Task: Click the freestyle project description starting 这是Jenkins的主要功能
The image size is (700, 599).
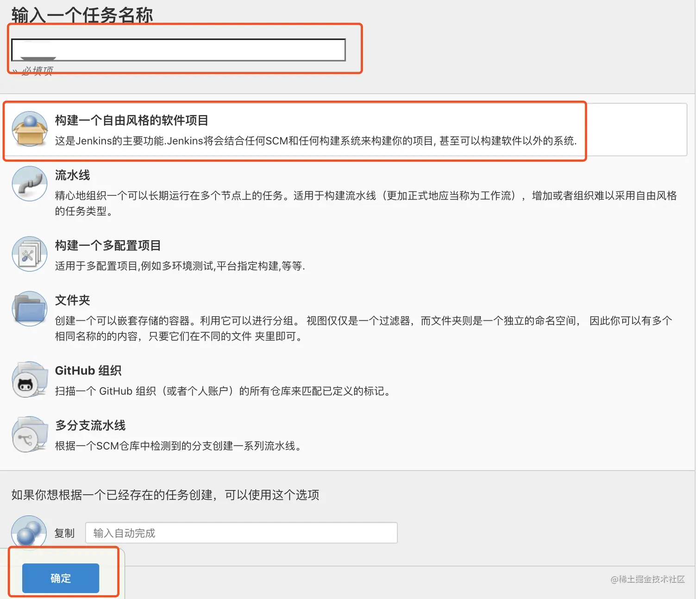Action: point(316,141)
